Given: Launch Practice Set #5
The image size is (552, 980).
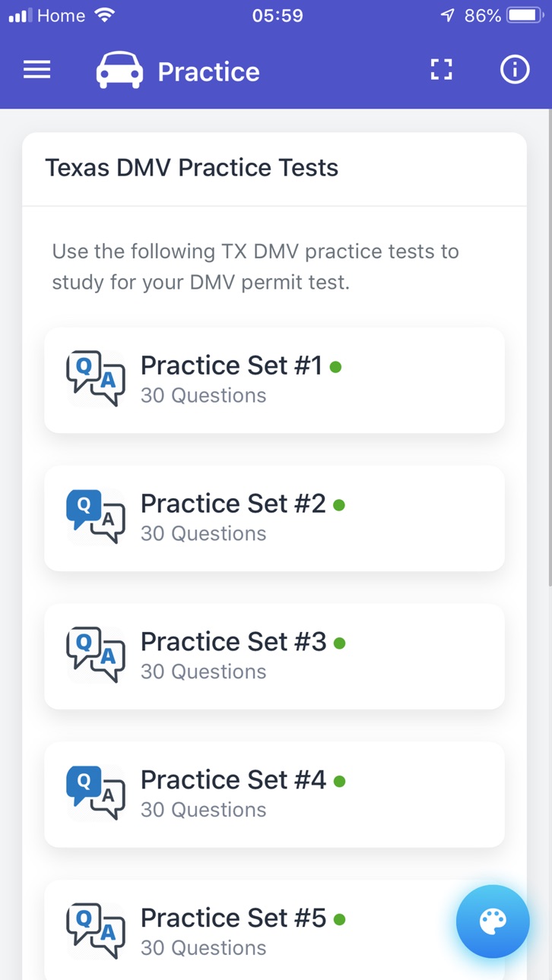Looking at the screenshot, I should coord(274,930).
